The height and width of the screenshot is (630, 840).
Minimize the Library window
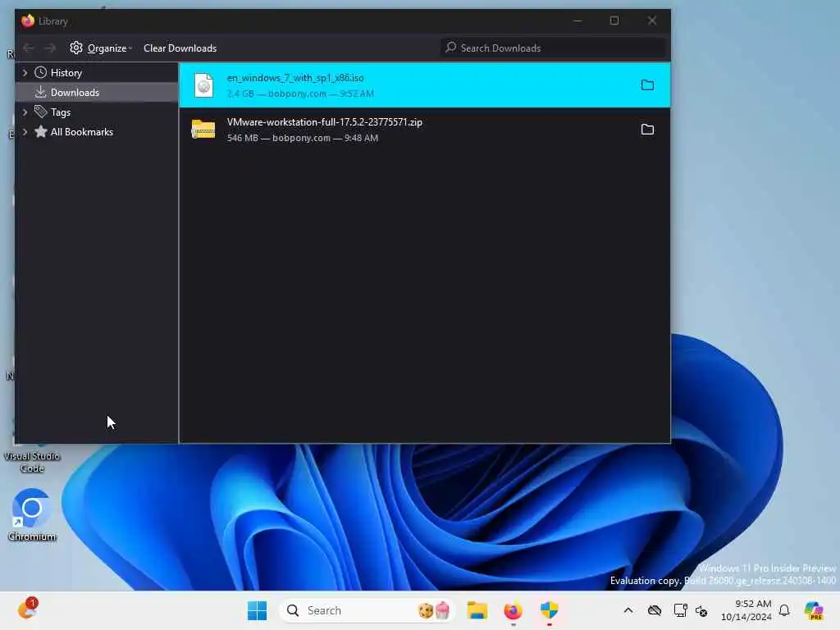point(577,21)
